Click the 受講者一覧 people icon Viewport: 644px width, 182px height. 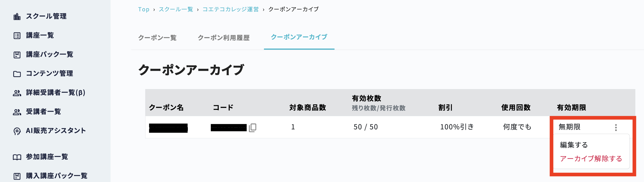[x=17, y=112]
